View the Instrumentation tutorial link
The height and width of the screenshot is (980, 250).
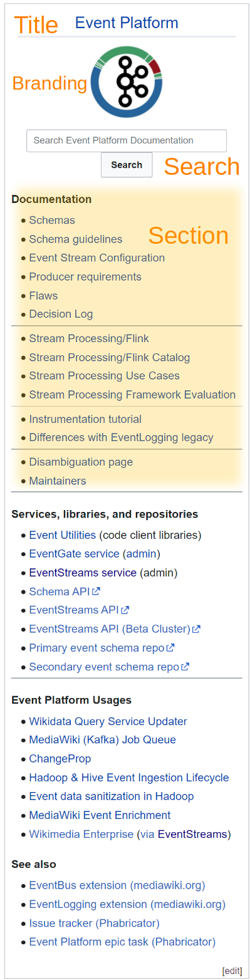coord(85,419)
